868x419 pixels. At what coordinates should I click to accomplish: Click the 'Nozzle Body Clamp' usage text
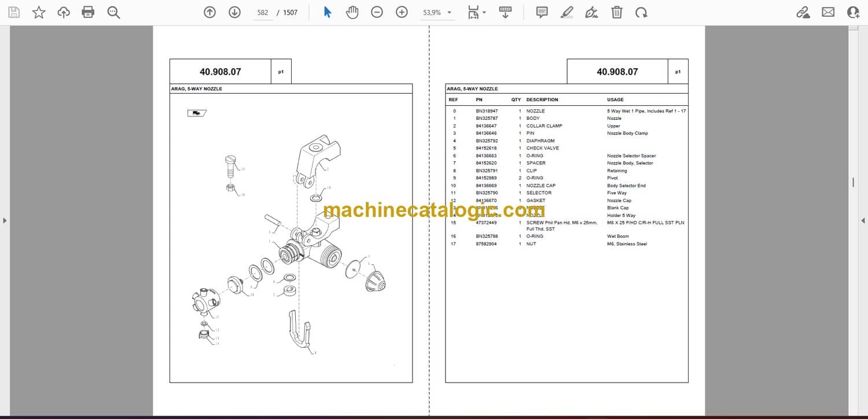[627, 134]
